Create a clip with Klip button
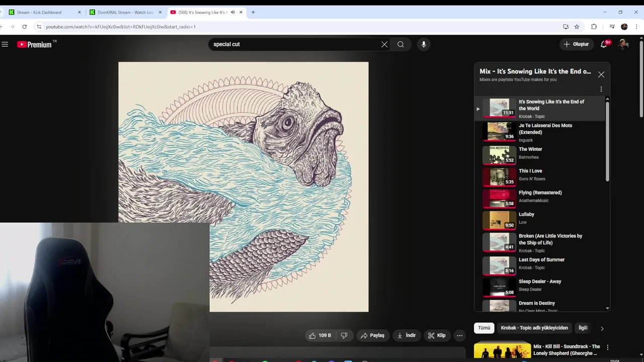Viewport: 644px width, 362px height. click(x=436, y=335)
